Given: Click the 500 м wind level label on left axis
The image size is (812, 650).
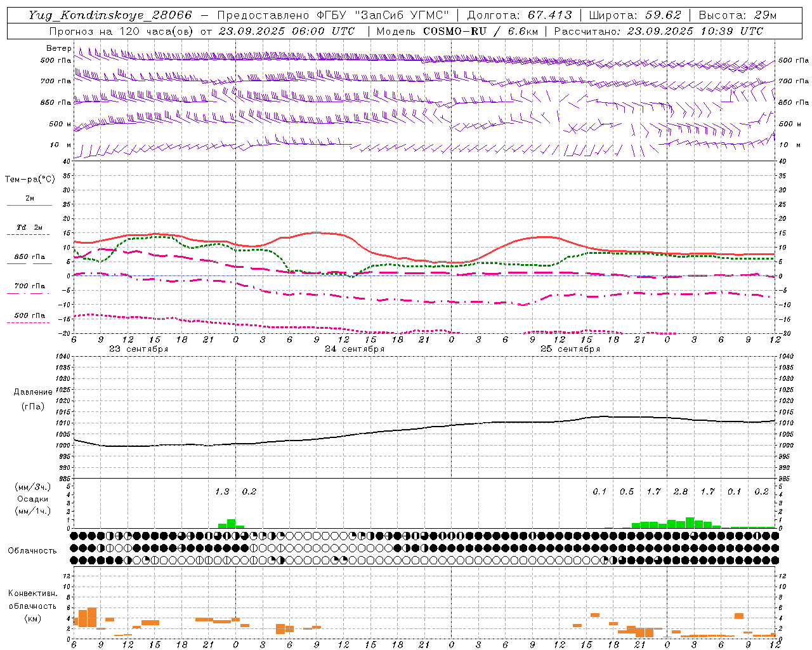Looking at the screenshot, I should [60, 124].
